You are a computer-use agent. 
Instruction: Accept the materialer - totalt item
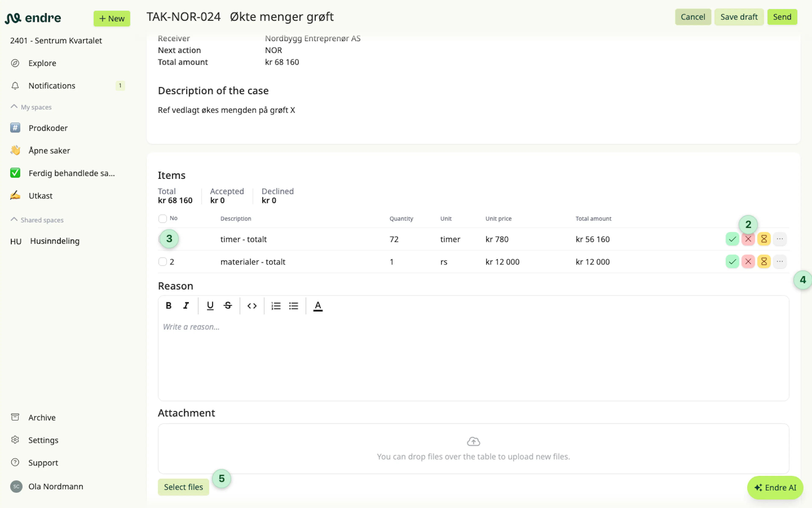point(732,261)
